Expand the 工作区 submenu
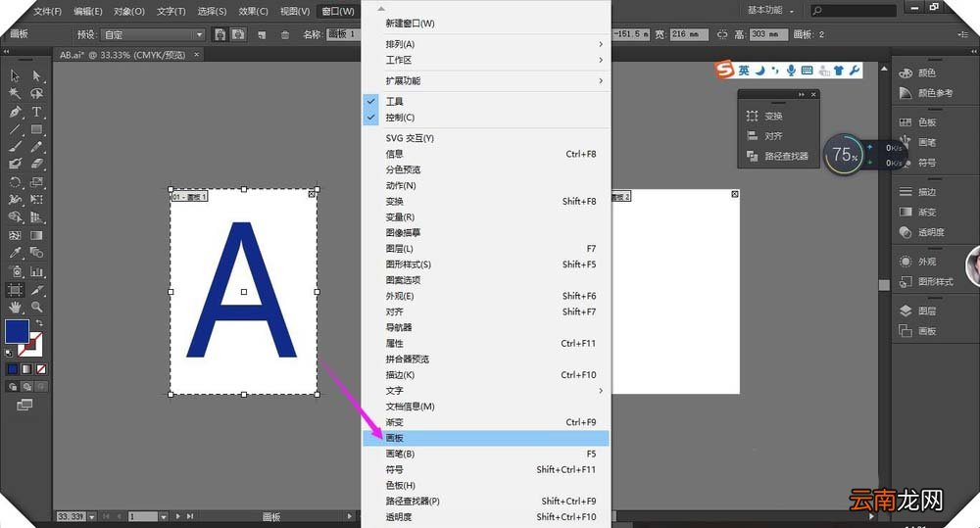The image size is (980, 528). (486, 60)
